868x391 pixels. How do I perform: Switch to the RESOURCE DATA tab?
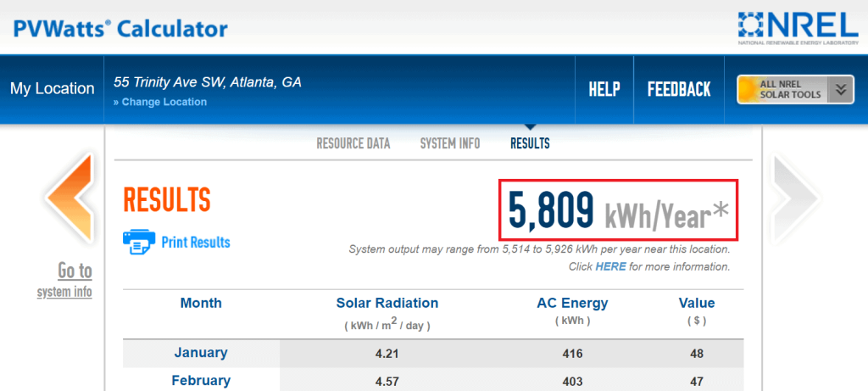coord(353,144)
